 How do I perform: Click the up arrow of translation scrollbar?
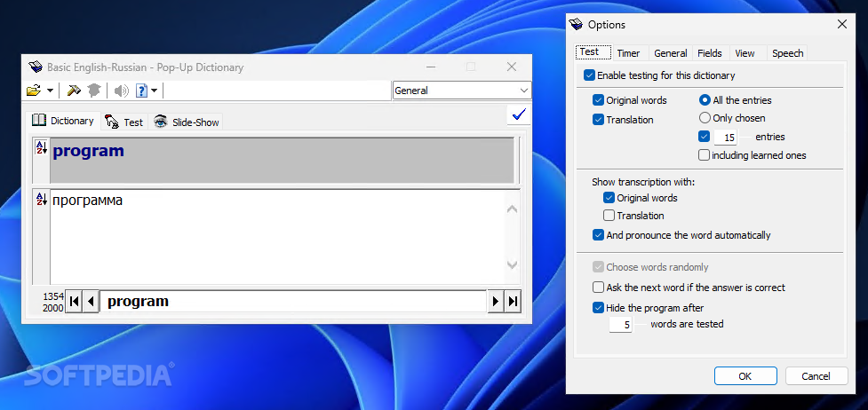(x=512, y=209)
